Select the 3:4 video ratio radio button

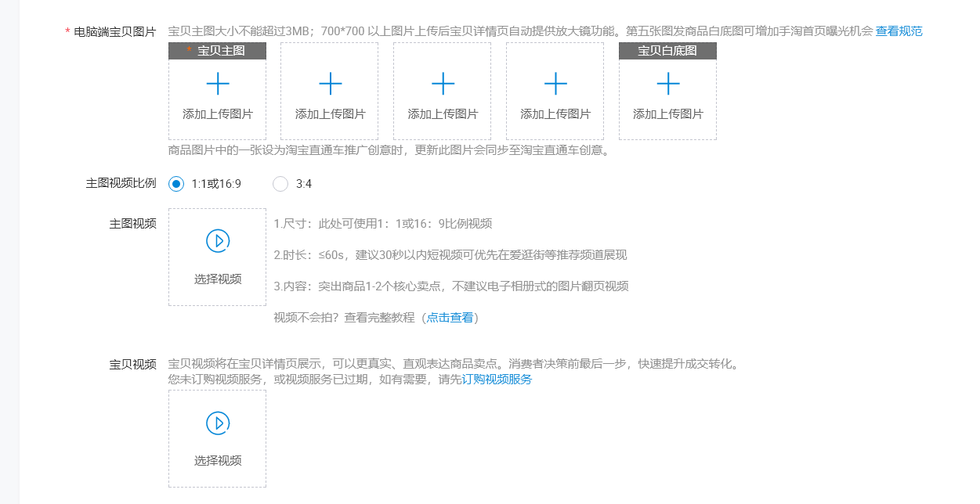point(280,184)
